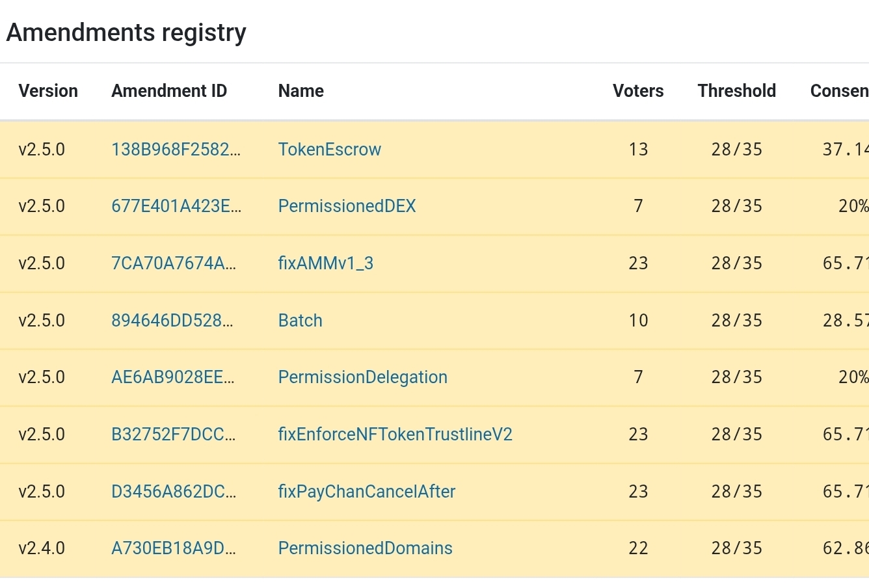Select version v2.4.0 in PermissionedDomains row

pyautogui.click(x=42, y=548)
